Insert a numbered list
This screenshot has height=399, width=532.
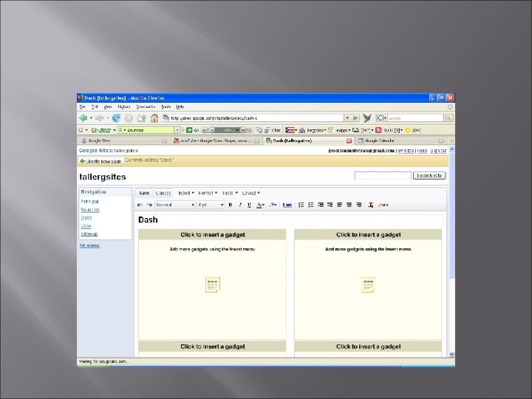point(301,205)
